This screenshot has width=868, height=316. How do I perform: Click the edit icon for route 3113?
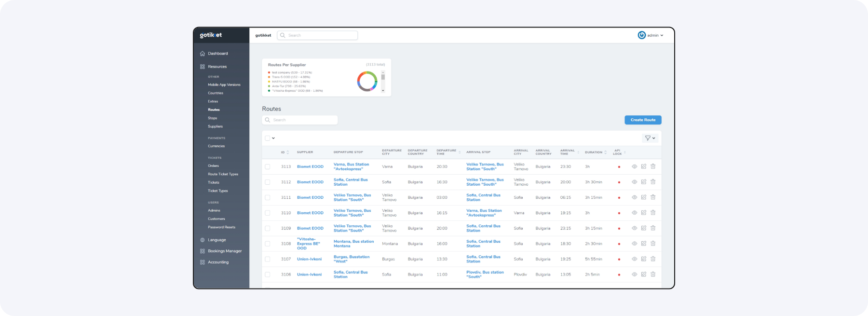click(643, 166)
